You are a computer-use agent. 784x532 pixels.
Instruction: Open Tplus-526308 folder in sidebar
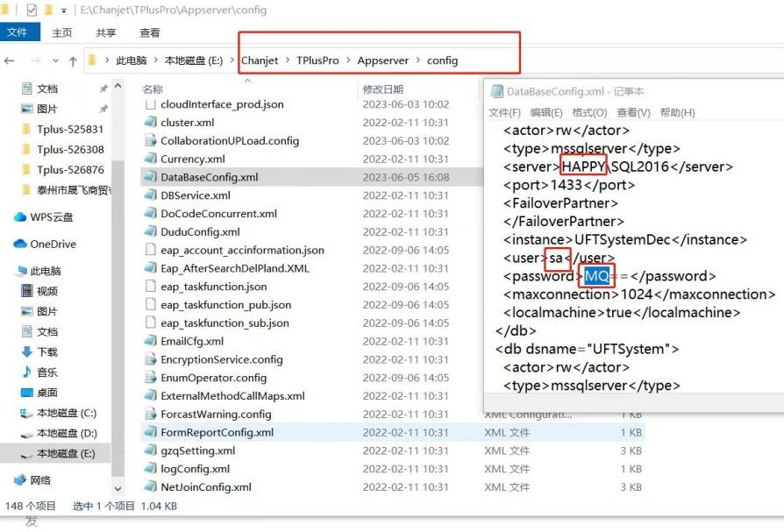[x=69, y=149]
